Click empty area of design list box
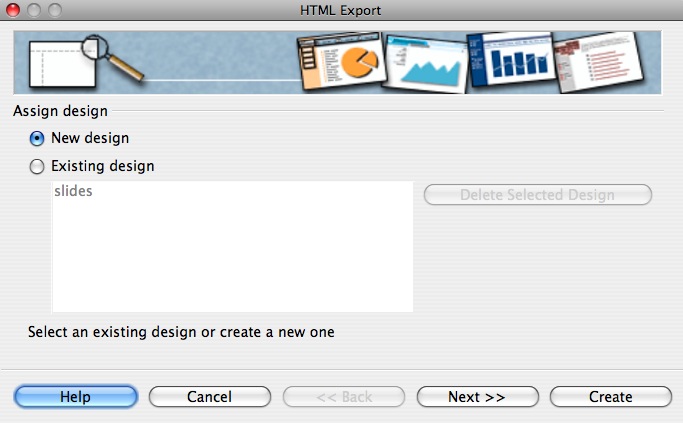Viewport: 683px width, 423px height. pos(232,260)
